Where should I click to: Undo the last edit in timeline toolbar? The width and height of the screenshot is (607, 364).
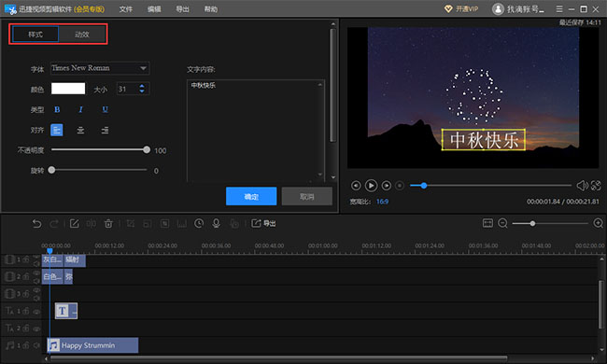point(36,224)
